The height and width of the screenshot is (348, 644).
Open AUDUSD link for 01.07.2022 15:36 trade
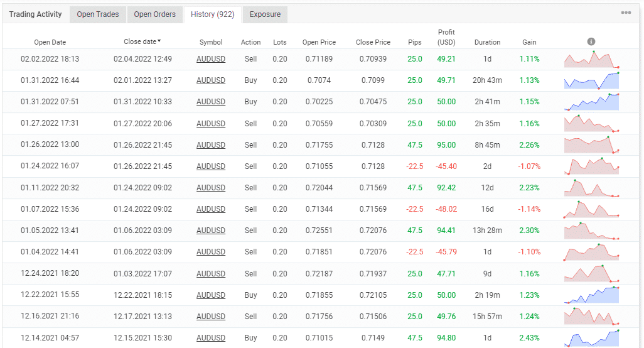click(x=211, y=209)
